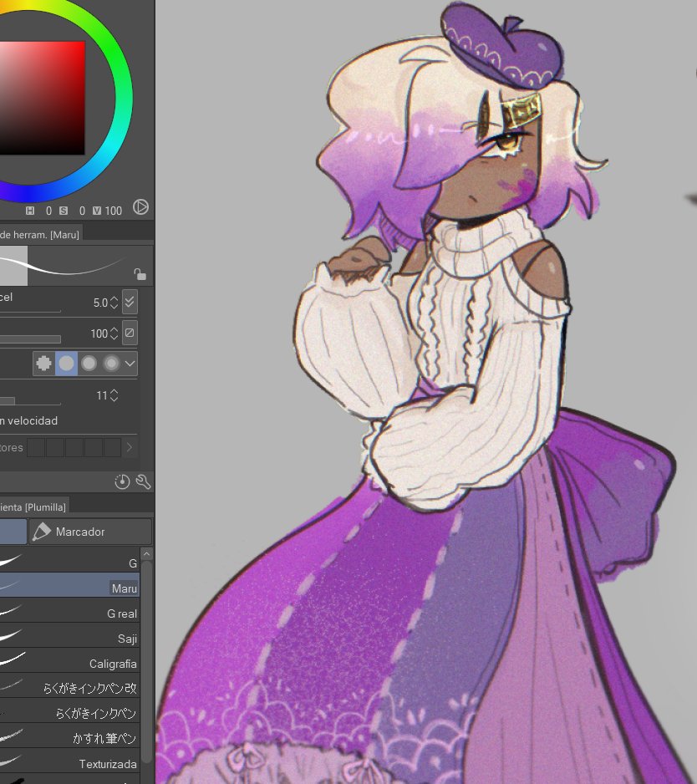This screenshot has width=697, height=784.
Task: Click the scrollbar up arrow in the pen list
Action: click(146, 553)
